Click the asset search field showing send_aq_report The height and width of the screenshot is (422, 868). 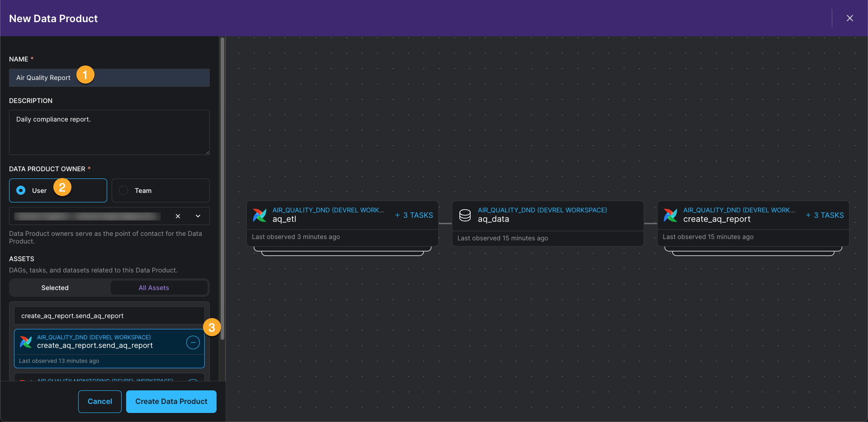click(x=108, y=315)
